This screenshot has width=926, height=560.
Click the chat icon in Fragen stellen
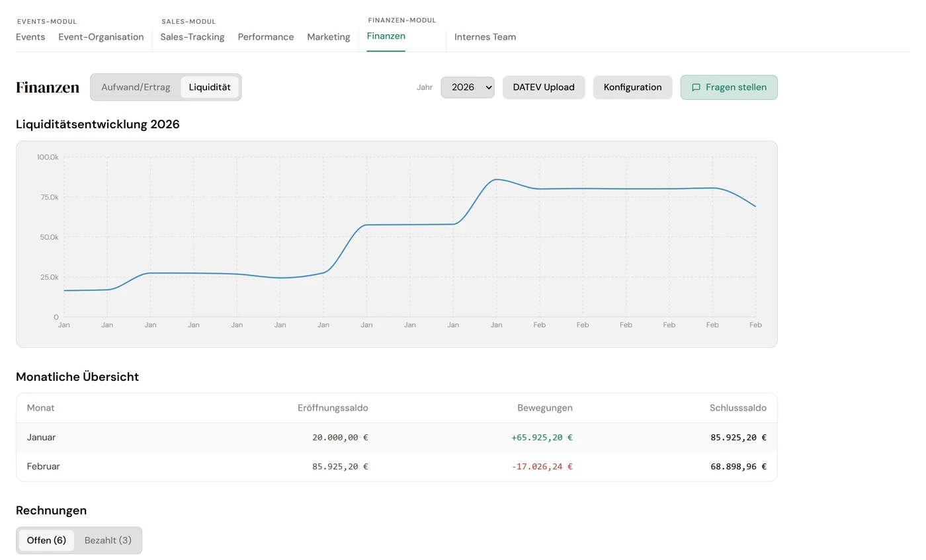[x=696, y=87]
